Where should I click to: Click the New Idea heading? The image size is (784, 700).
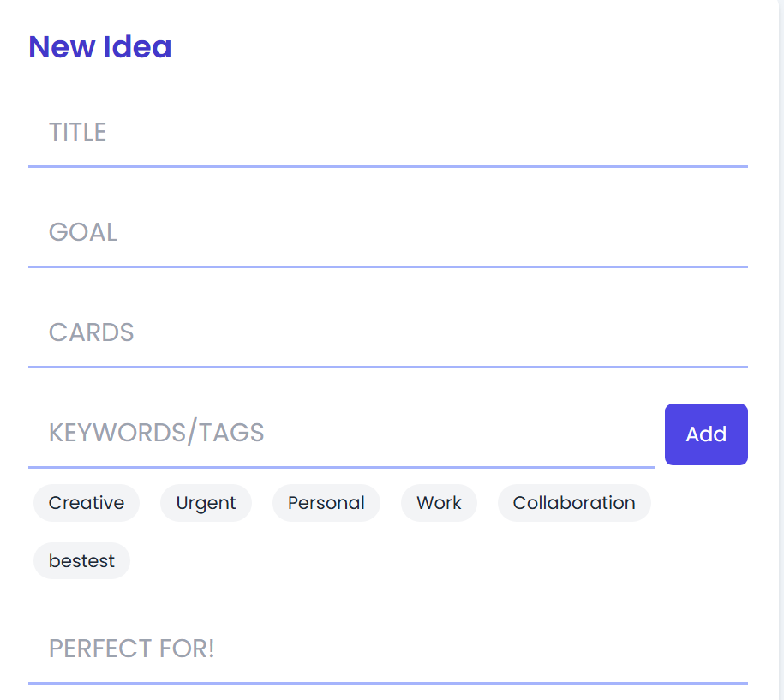pyautogui.click(x=100, y=47)
